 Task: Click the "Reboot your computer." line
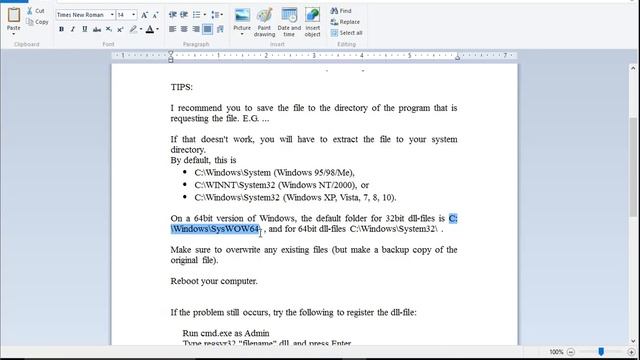pos(214,281)
